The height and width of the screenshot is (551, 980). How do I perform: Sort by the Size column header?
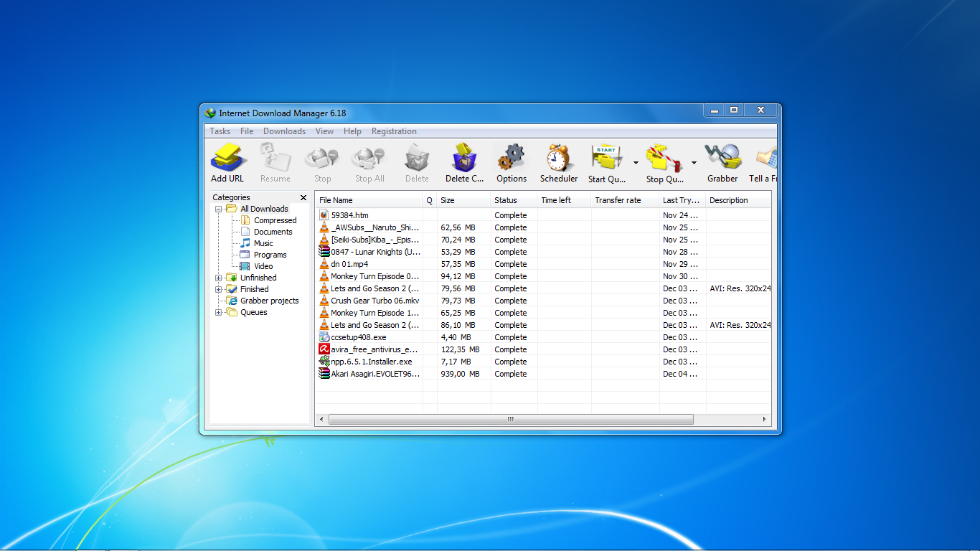464,200
